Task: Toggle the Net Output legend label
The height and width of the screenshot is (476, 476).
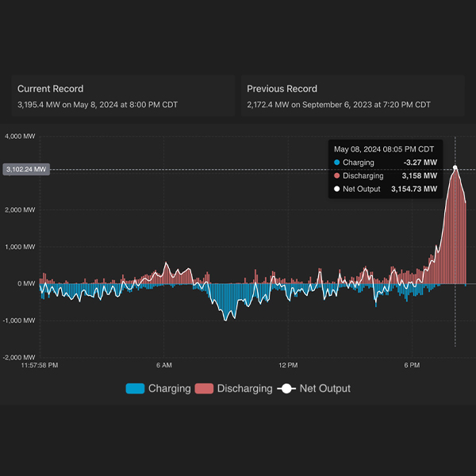Action: (x=324, y=389)
